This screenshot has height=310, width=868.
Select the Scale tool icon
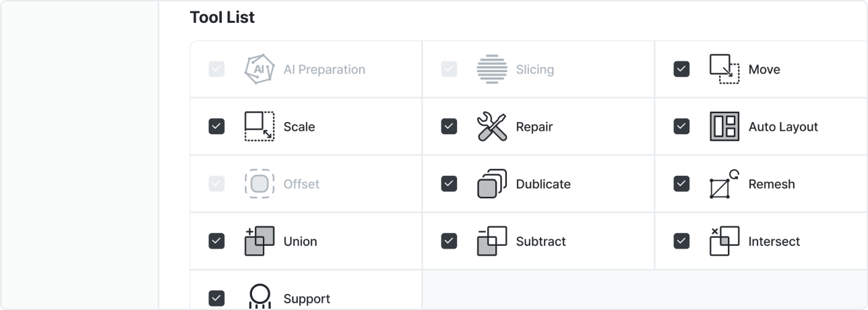click(x=259, y=127)
